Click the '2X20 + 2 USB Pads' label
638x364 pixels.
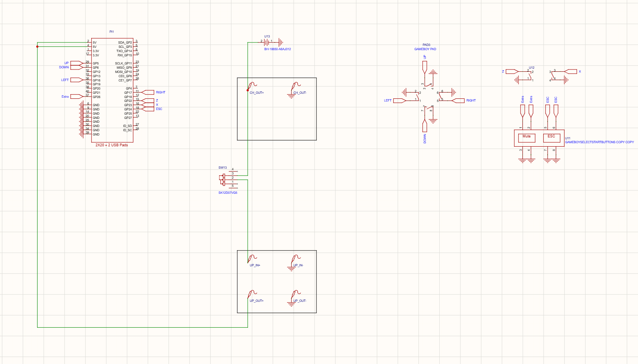tap(112, 145)
